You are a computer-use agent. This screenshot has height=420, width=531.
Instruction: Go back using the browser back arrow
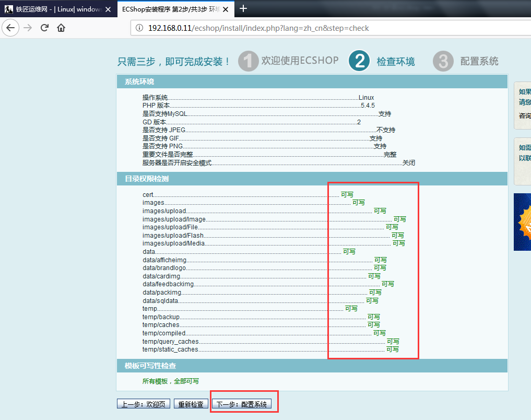pyautogui.click(x=10, y=28)
